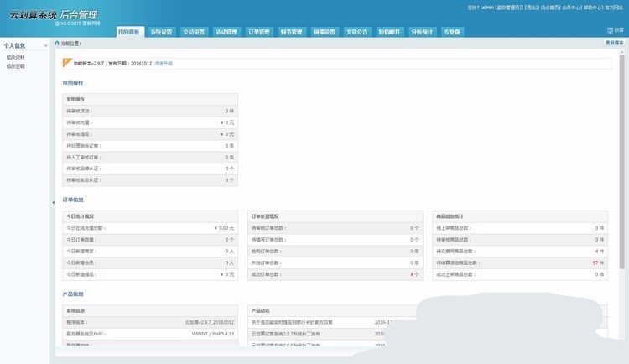The image size is (629, 364).
Task: Go to the 订单管理 tab
Action: 259,32
